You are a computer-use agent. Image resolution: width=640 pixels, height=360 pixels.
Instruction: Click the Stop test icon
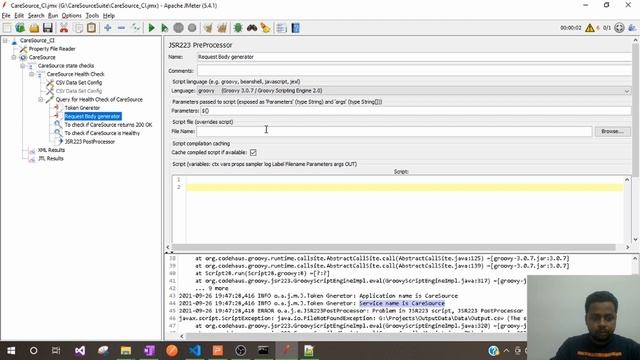[x=178, y=28]
